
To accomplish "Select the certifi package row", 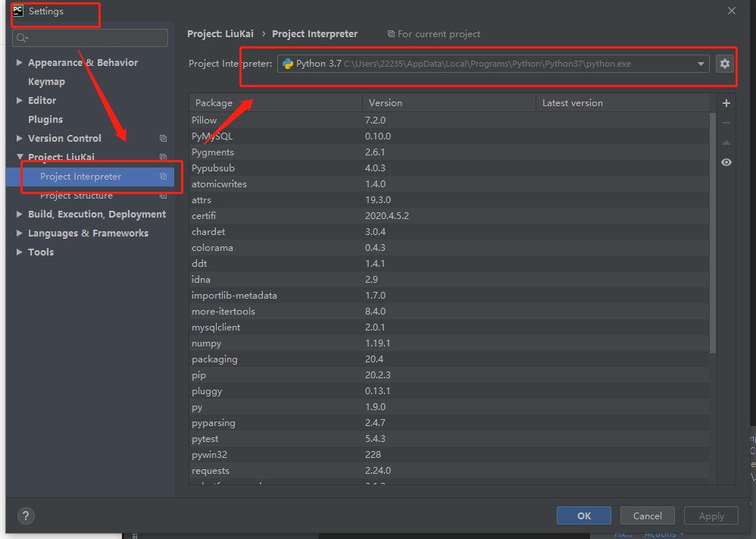I will 449,216.
